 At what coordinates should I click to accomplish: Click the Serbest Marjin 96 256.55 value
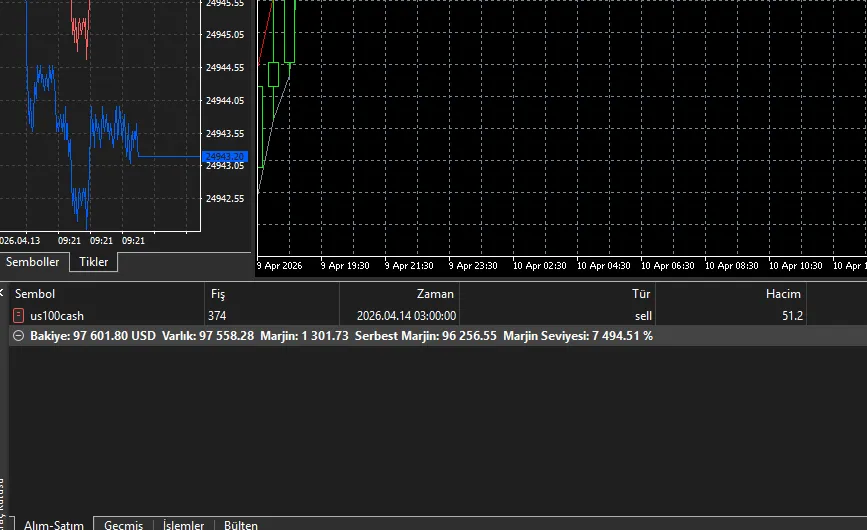coord(426,335)
